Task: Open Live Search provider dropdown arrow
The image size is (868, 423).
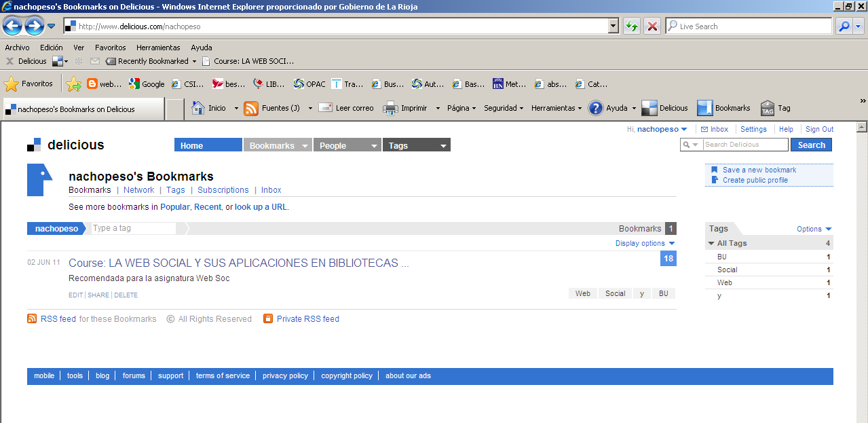Action: coord(858,26)
